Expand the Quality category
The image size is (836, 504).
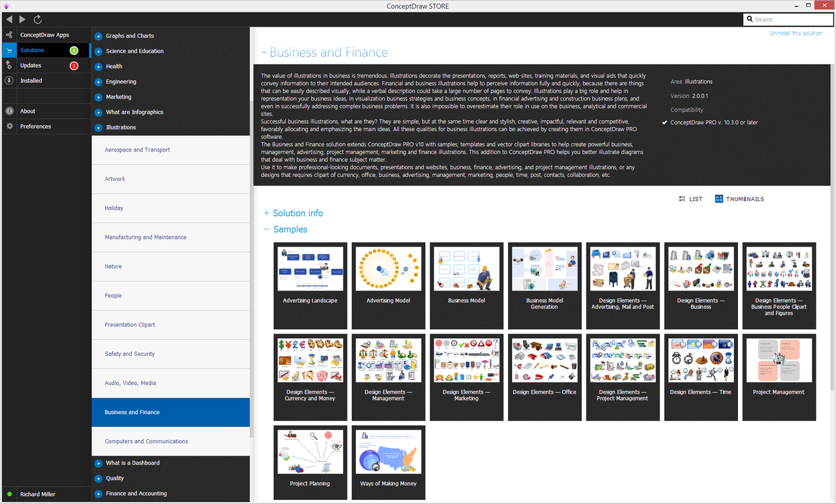[99, 479]
